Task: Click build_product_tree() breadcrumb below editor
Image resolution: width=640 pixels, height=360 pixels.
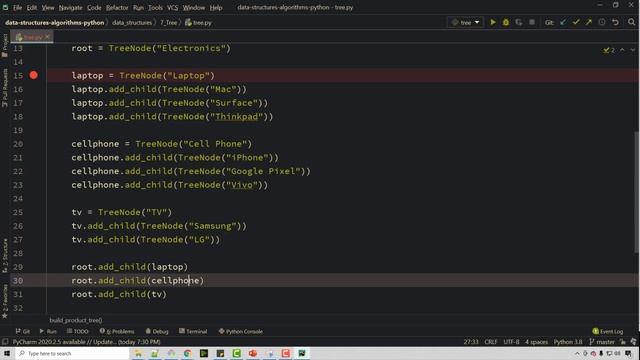Action: pos(76,320)
